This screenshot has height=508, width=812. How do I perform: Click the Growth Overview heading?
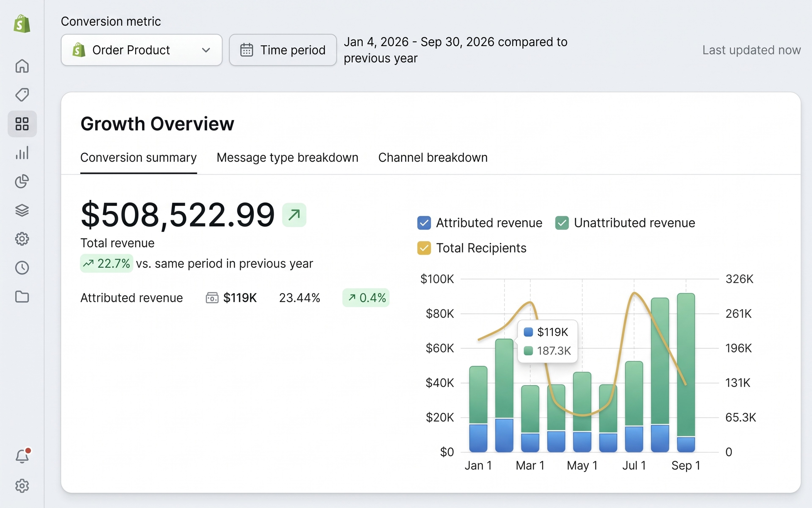[157, 124]
